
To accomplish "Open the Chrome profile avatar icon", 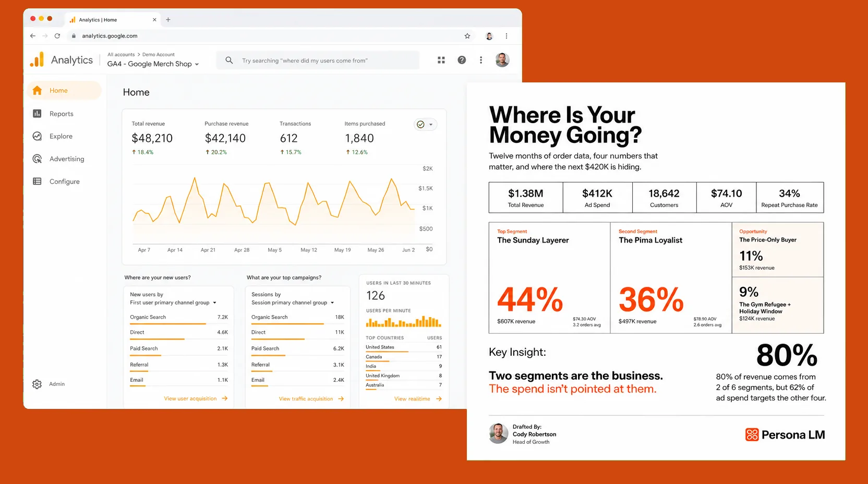I will point(489,36).
